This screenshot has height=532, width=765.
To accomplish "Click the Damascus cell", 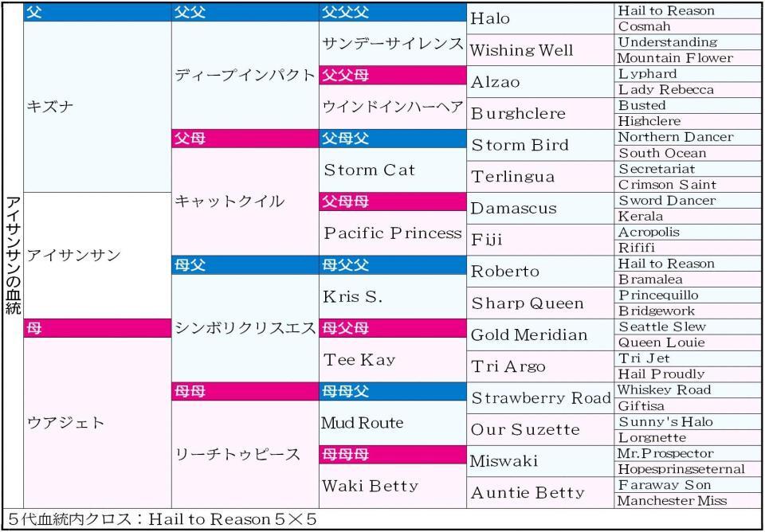I will (x=540, y=208).
